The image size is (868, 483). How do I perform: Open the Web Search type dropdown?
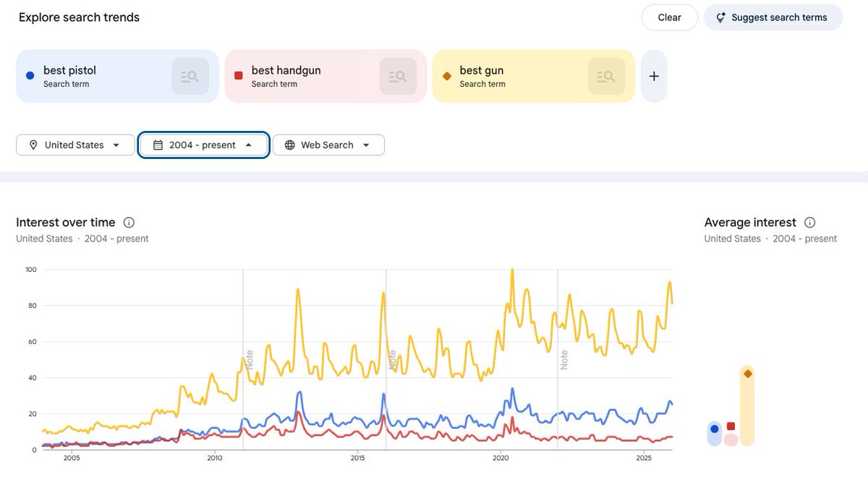point(328,145)
